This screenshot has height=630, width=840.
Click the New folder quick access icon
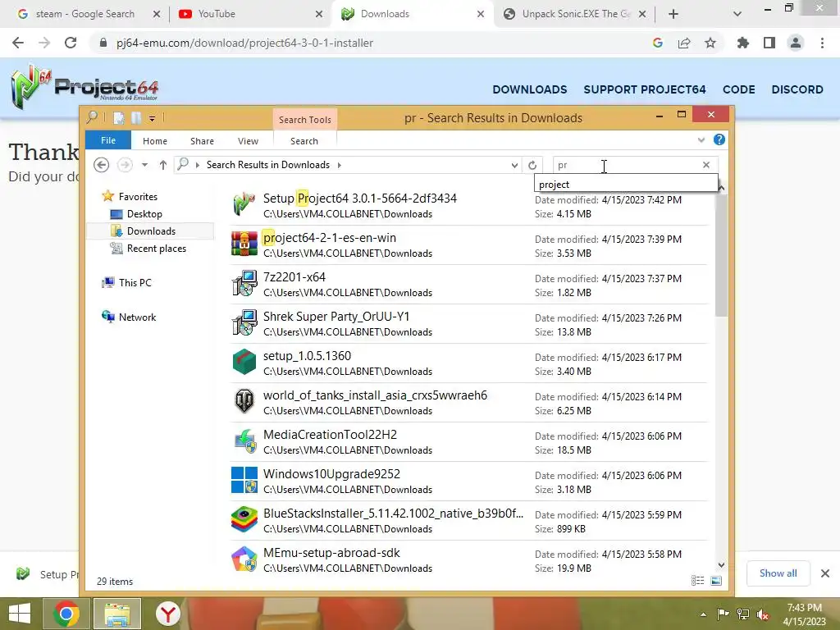click(136, 118)
